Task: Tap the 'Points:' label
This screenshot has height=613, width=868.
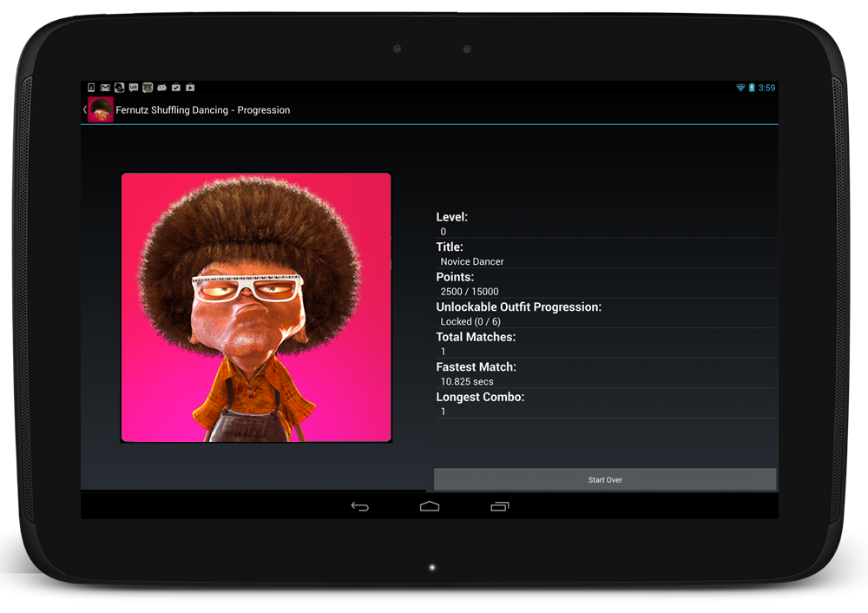Action: (455, 277)
